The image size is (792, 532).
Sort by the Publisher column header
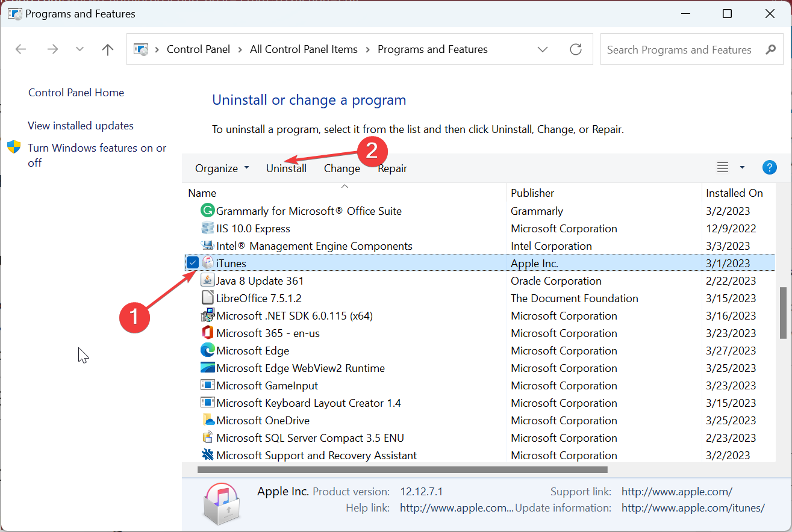coord(604,193)
